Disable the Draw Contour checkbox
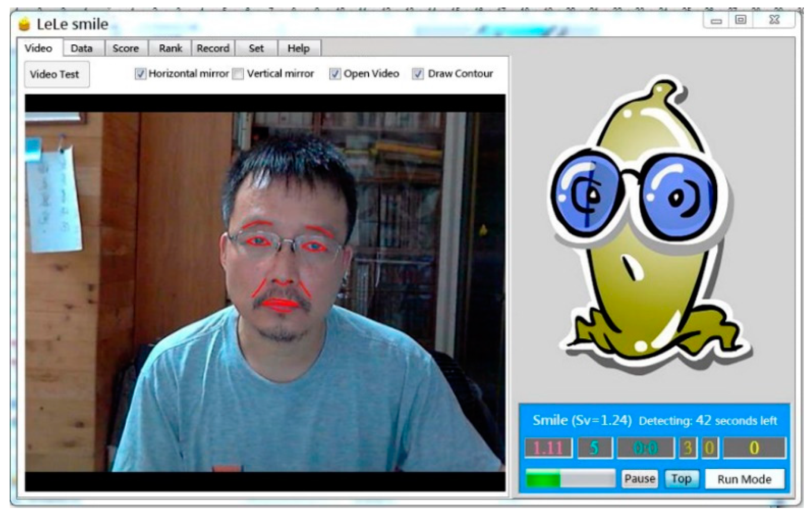Image resolution: width=812 pixels, height=515 pixels. click(x=418, y=74)
